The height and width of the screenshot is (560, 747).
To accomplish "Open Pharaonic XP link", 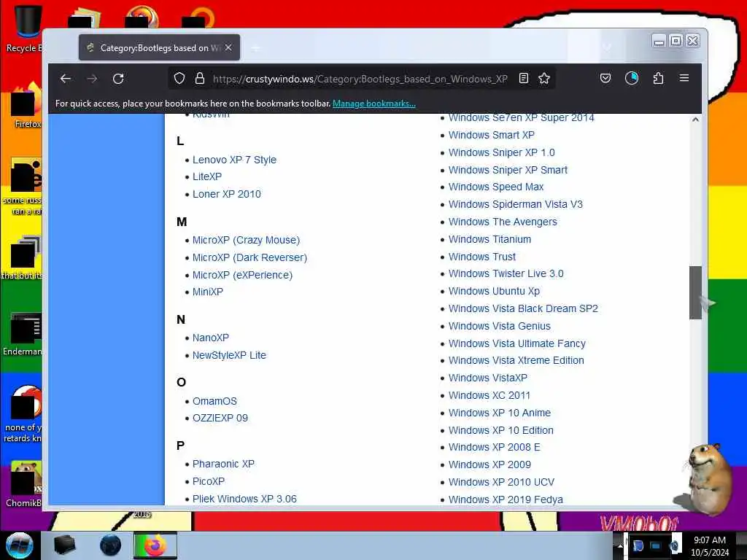I will coord(223,464).
